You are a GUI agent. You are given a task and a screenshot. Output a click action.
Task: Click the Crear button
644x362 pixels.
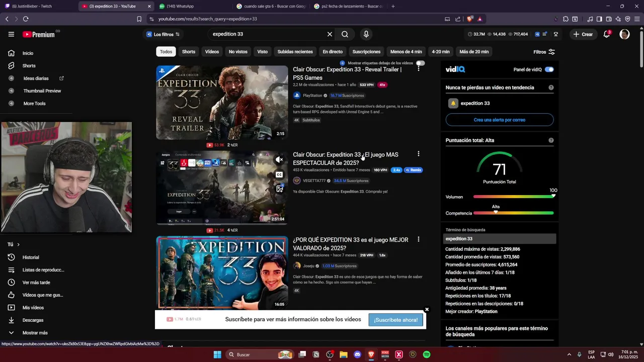[583, 34]
